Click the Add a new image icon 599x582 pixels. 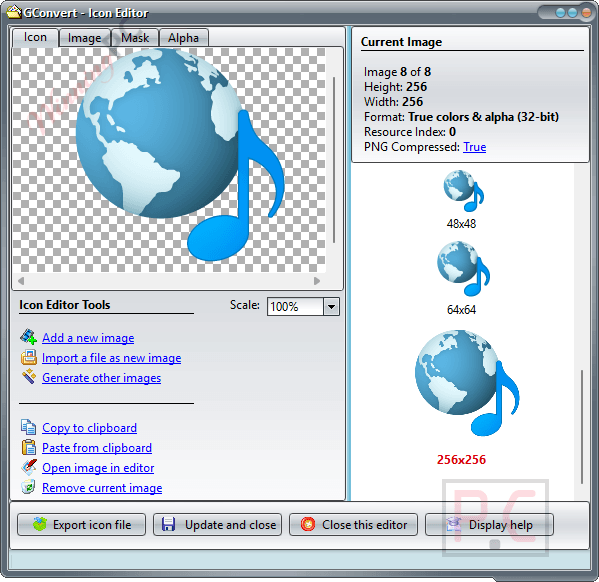tap(28, 337)
